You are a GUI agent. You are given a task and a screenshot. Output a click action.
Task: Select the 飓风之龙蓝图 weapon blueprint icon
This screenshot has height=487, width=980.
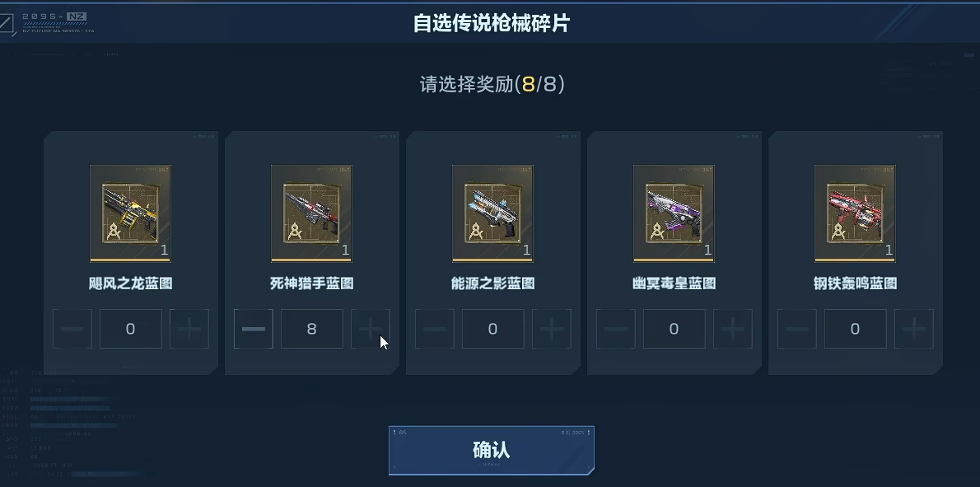(x=130, y=213)
